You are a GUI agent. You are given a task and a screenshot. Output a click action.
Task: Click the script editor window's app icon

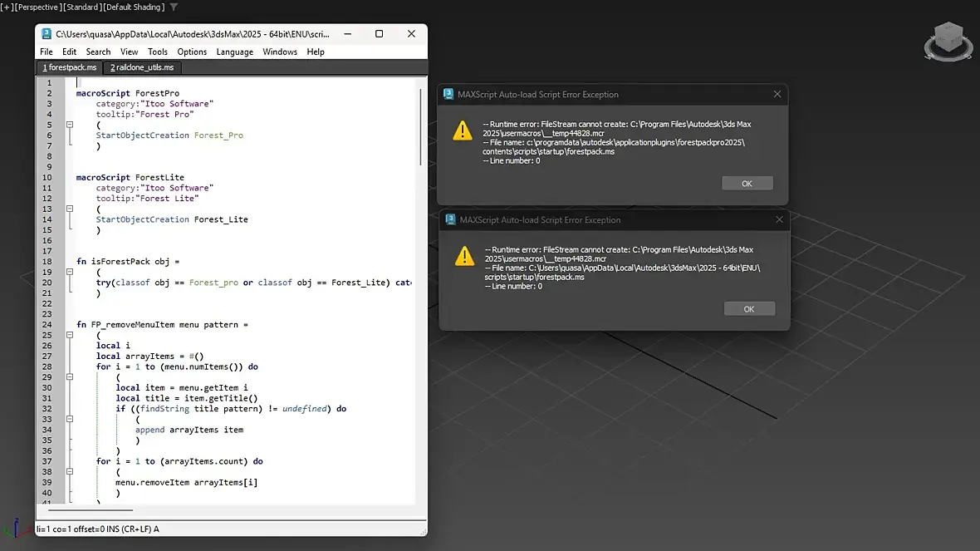47,34
